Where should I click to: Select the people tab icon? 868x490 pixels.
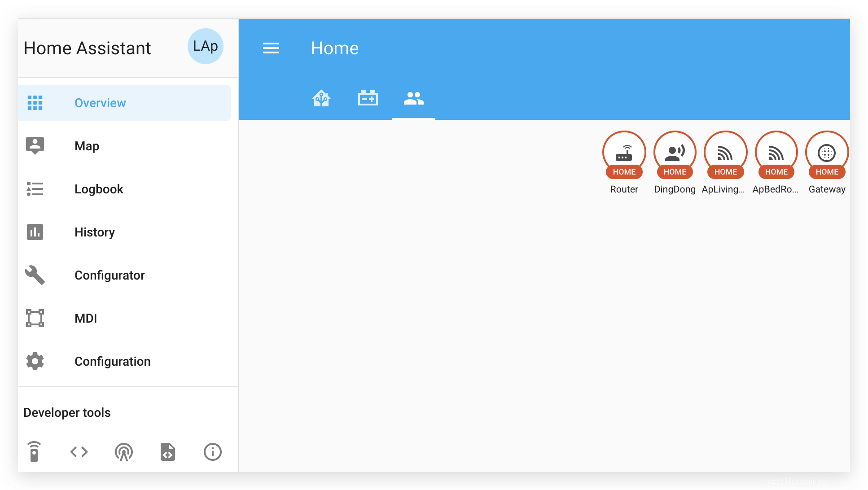413,98
